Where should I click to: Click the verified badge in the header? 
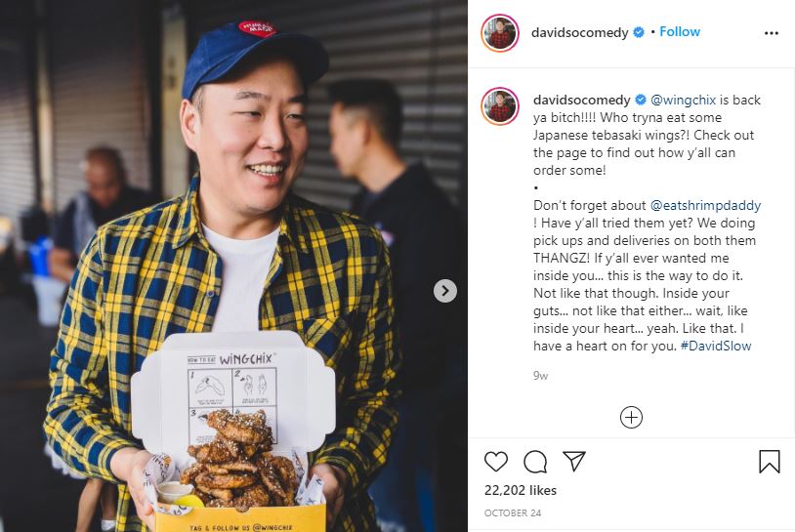(x=639, y=32)
